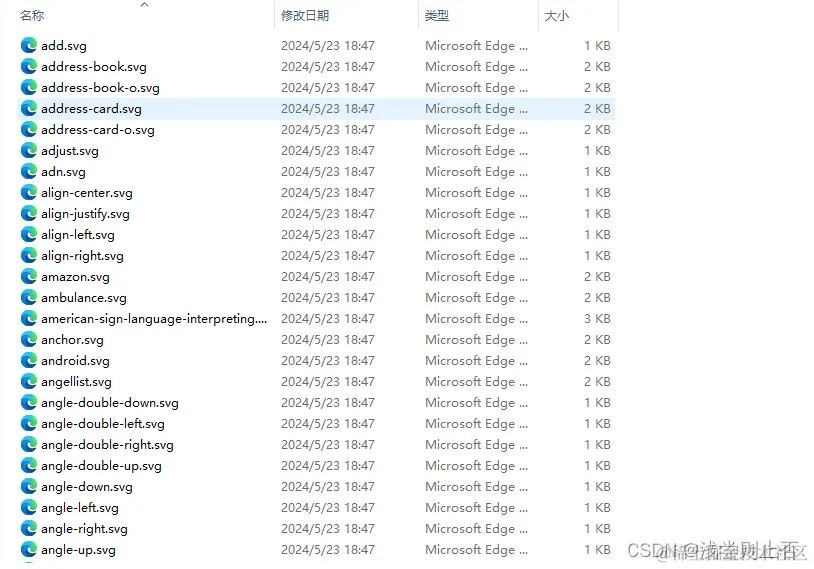Image resolution: width=814 pixels, height=569 pixels.
Task: Click the icon beside align-right.svg
Action: 29,255
